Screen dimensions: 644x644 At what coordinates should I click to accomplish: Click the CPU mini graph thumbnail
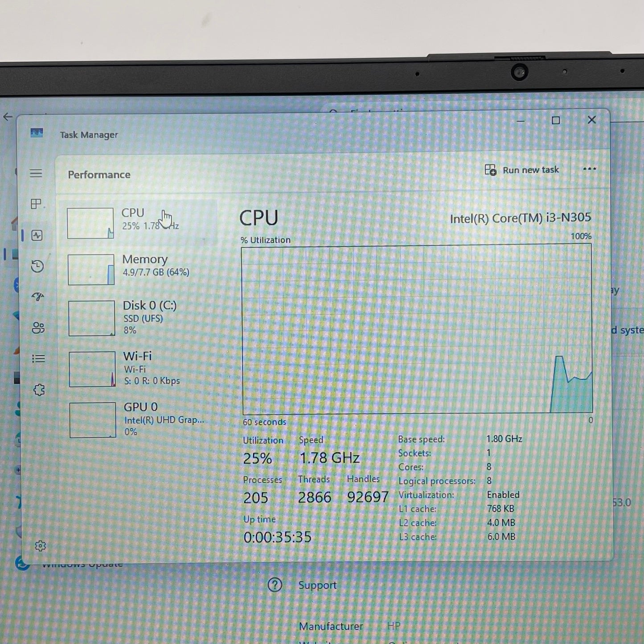point(90,223)
